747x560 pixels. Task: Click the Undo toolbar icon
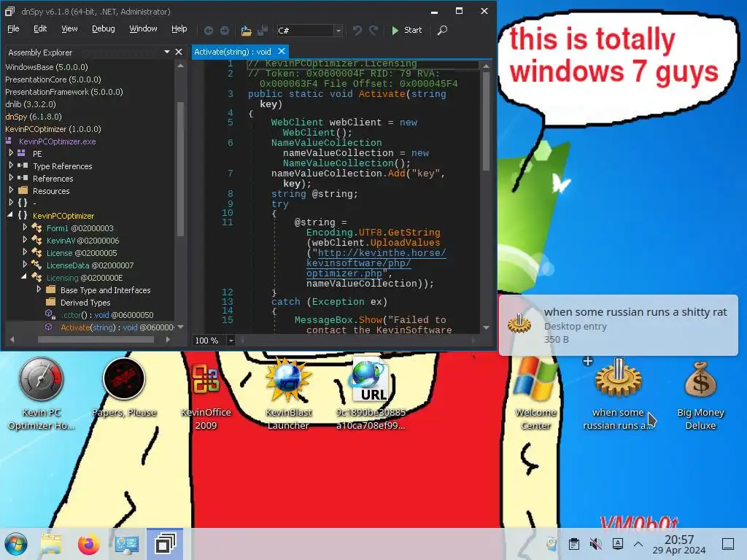(x=357, y=31)
